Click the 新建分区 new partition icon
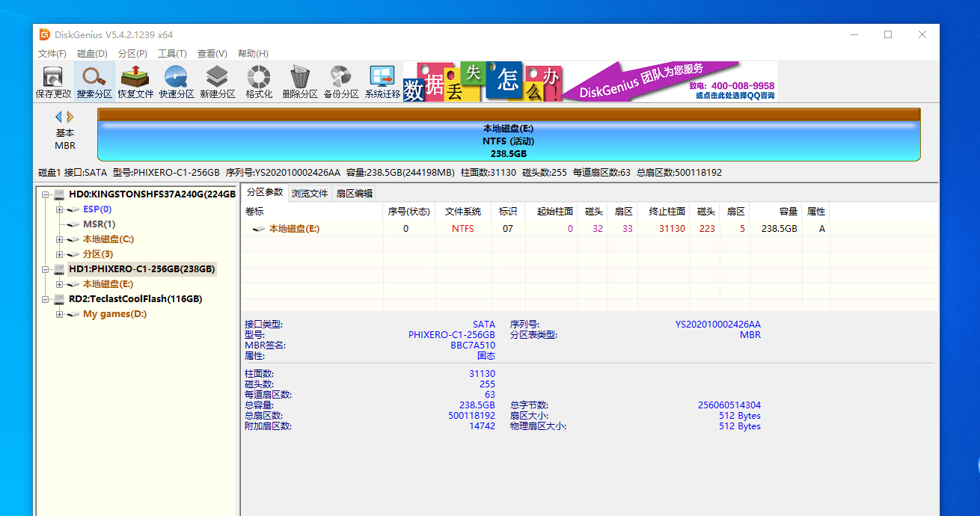Viewport: 980px width, 516px height. (x=218, y=82)
